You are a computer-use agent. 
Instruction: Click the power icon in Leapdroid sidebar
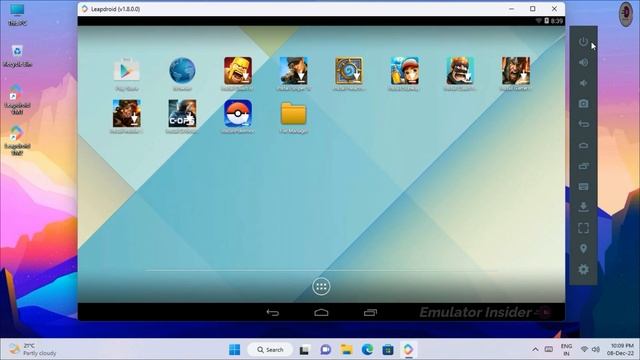[583, 42]
